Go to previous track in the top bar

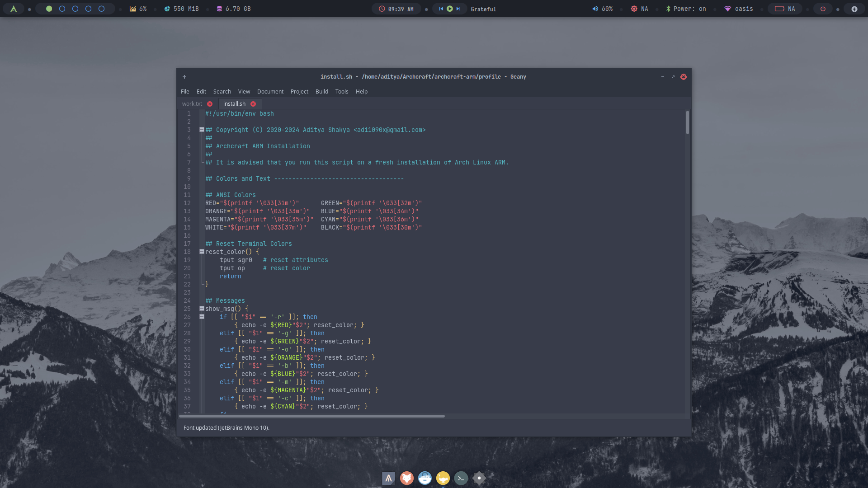coord(441,9)
